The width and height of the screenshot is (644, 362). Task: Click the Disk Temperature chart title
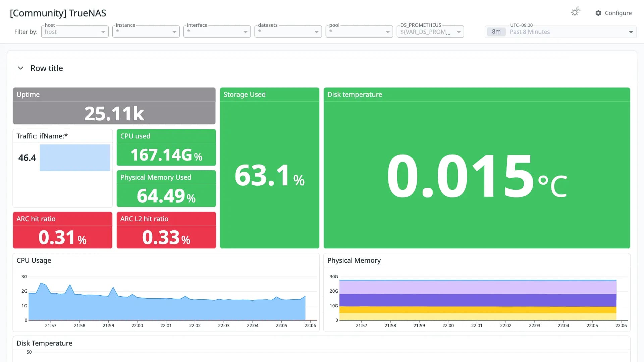coord(44,343)
